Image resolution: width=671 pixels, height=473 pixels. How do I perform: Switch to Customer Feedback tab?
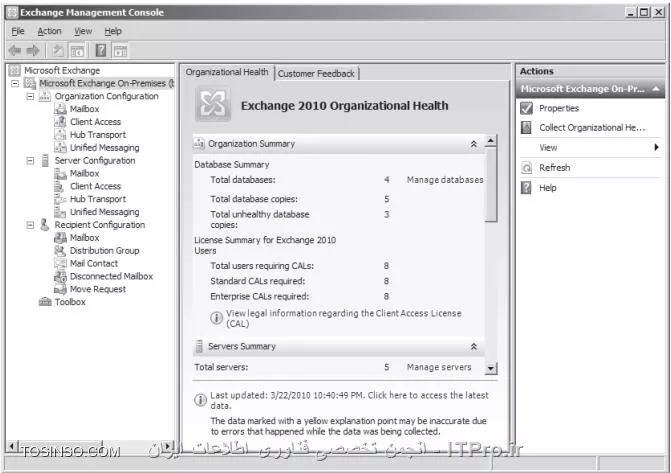[x=316, y=73]
